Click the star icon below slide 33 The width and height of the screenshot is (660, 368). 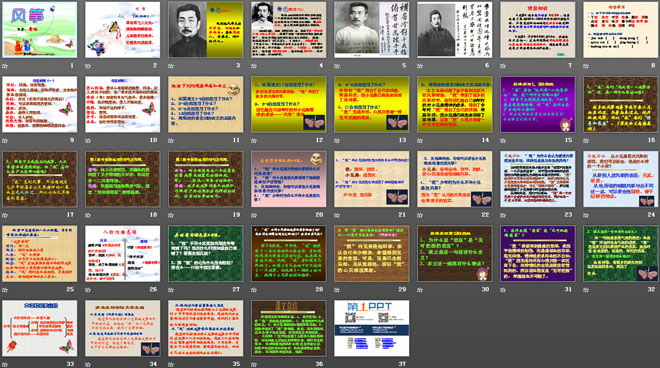pos(5,364)
